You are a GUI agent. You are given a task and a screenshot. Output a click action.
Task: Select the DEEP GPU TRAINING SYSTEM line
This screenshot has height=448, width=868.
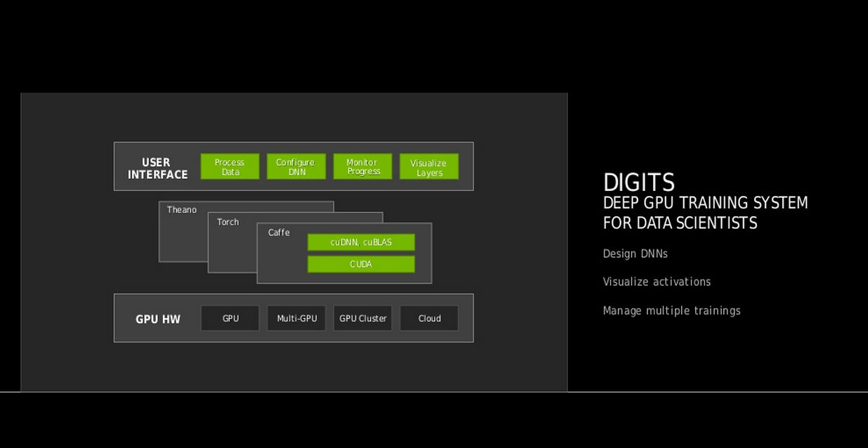pyautogui.click(x=706, y=203)
